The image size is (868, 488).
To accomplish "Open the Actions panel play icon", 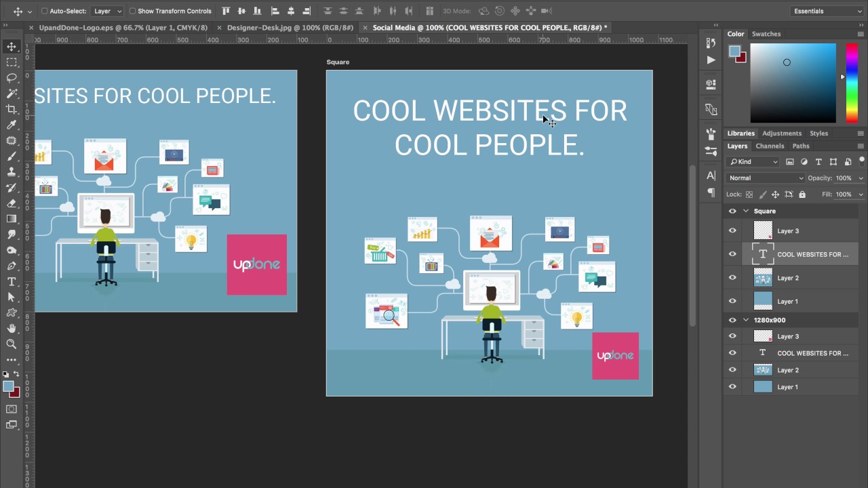I will pos(711,60).
